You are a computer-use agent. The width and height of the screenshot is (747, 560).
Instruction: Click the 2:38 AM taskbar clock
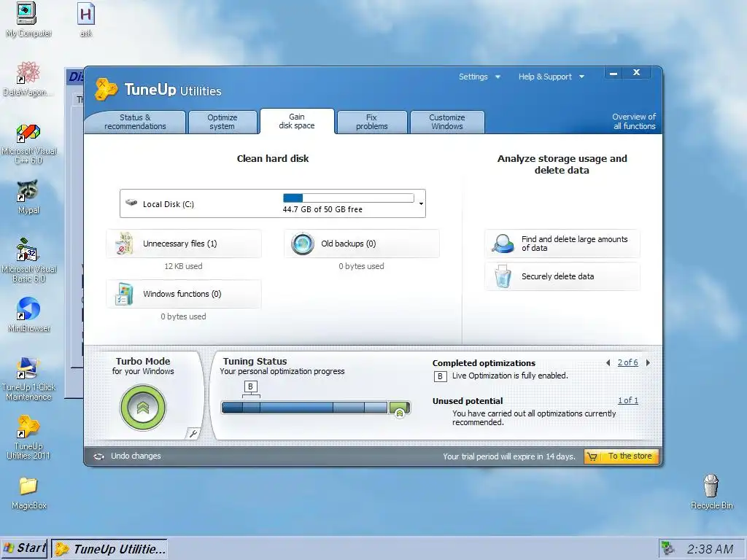[x=710, y=549]
